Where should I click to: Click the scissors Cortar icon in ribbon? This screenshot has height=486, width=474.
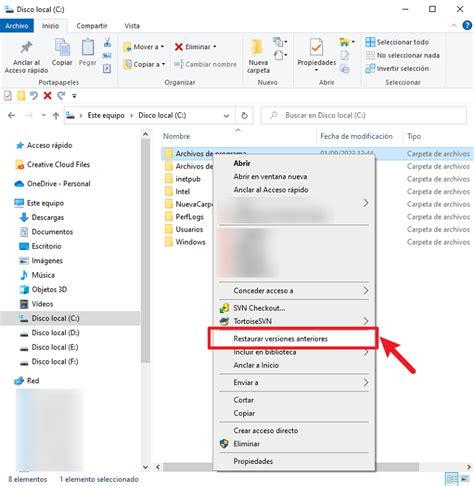point(107,42)
